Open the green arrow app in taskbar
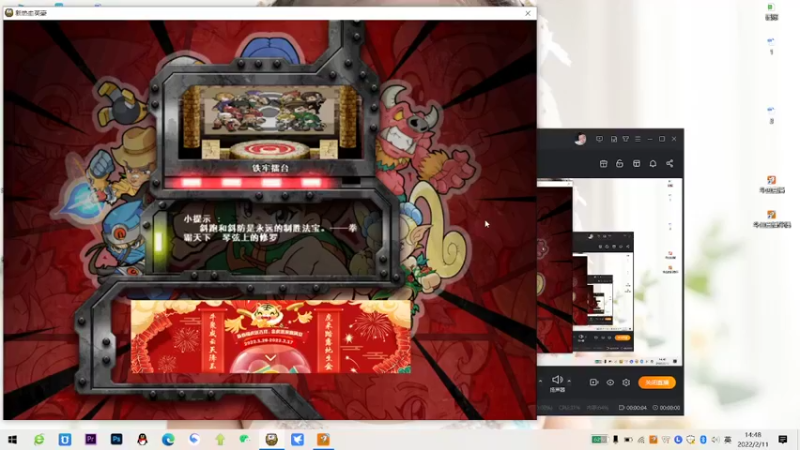The height and width of the screenshot is (450, 800). (220, 439)
